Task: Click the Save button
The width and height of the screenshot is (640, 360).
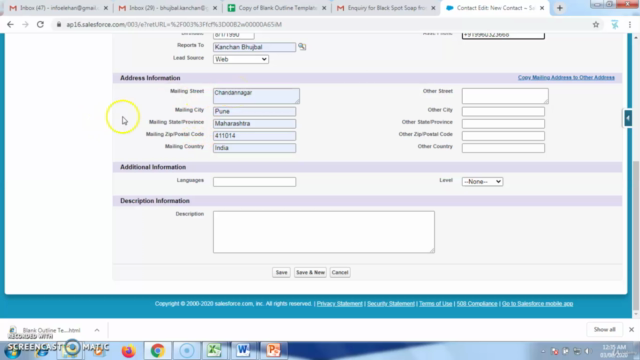Action: coord(281,272)
